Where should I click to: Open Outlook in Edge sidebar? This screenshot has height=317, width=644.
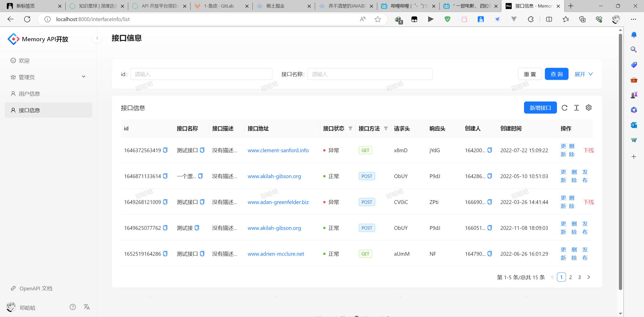(x=634, y=125)
